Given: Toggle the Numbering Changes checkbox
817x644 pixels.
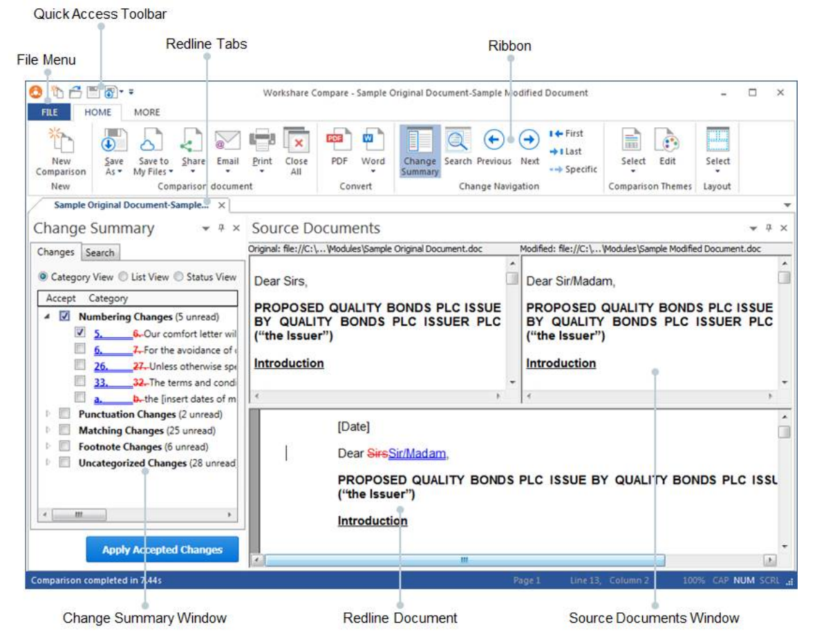Looking at the screenshot, I should (64, 316).
